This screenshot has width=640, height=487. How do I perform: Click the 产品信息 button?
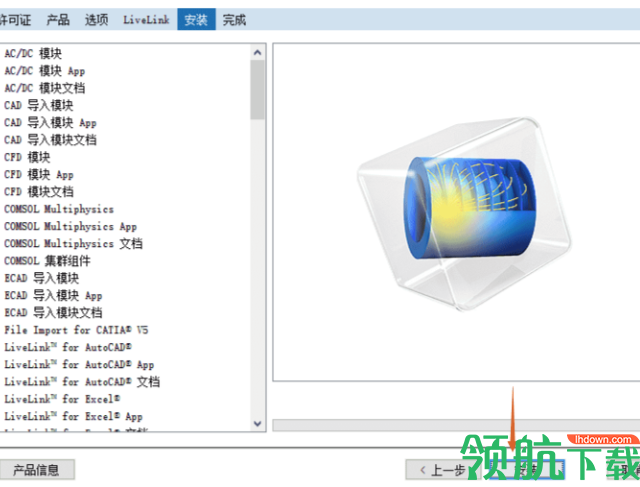[x=36, y=470]
